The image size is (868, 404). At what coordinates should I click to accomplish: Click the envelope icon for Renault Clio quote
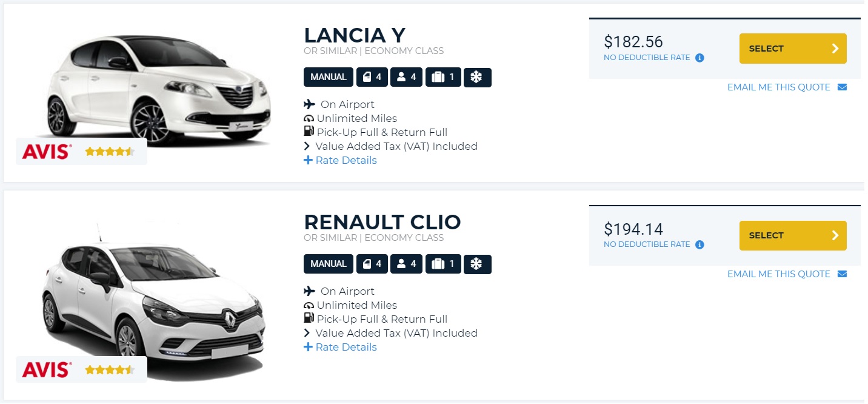tap(842, 274)
